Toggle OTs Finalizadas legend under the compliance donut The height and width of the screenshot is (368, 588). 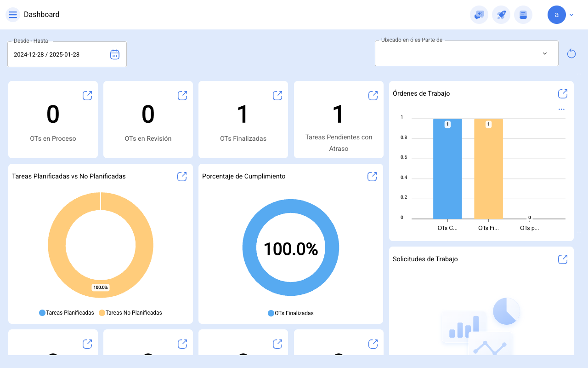click(x=291, y=313)
